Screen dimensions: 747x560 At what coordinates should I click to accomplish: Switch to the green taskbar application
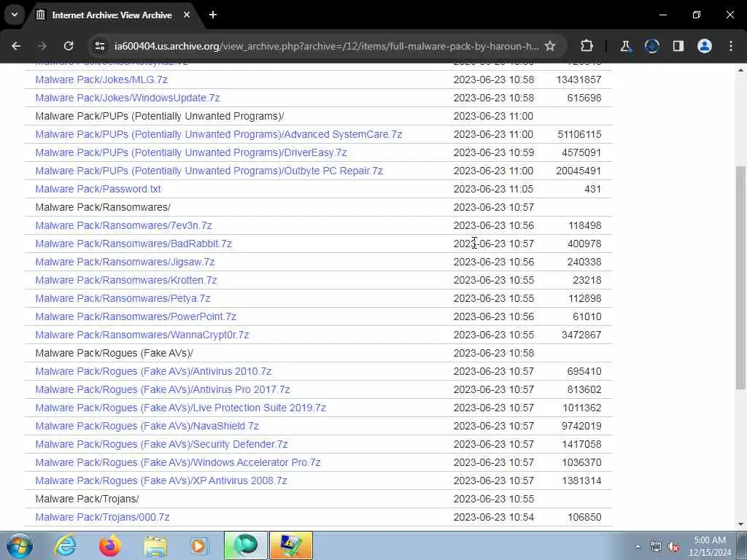[246, 545]
